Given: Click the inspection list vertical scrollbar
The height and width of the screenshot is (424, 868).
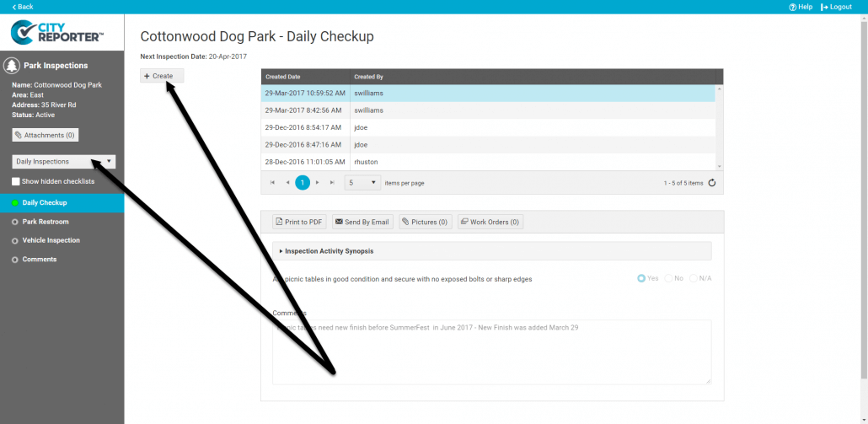Looking at the screenshot, I should 719,126.
